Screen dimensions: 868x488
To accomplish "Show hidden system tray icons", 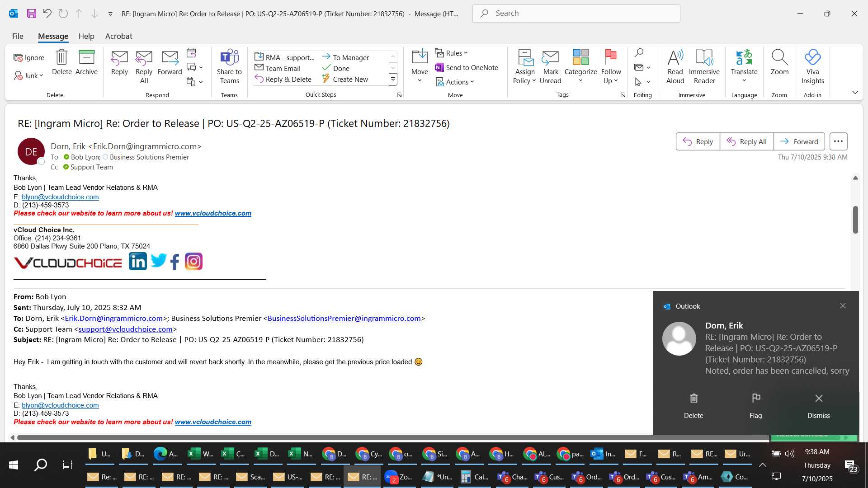I will (762, 465).
